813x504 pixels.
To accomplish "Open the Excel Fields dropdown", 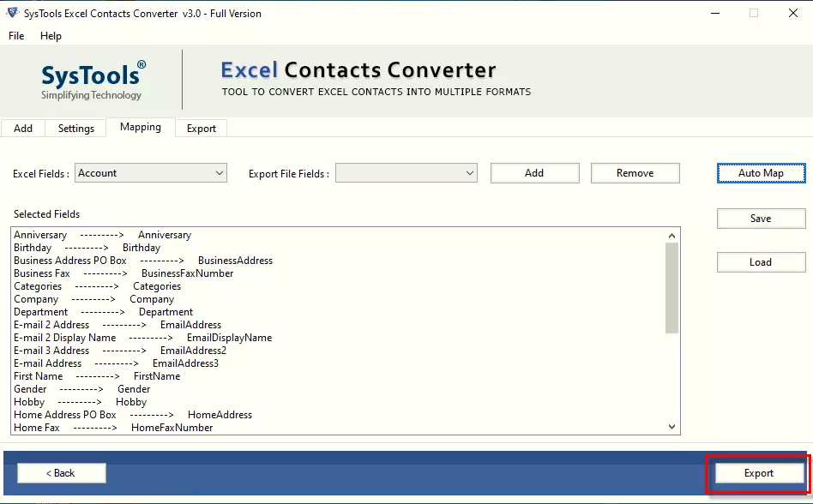I will (x=151, y=173).
